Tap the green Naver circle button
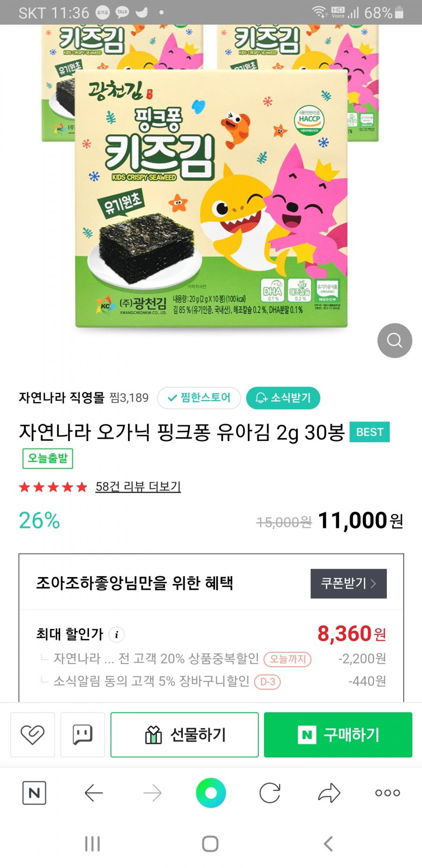This screenshot has height=868, width=422. 211,793
